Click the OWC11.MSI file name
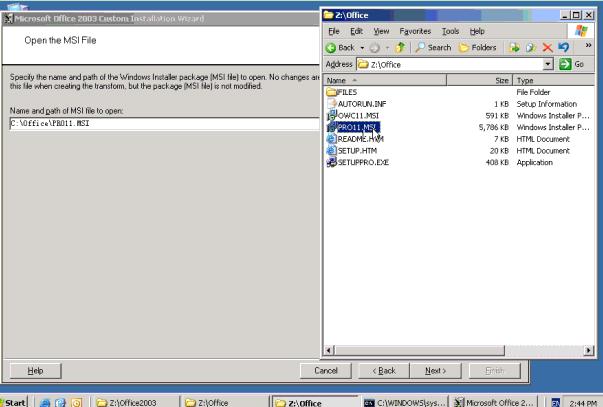Viewport: 603px width, 407px height. click(x=358, y=115)
